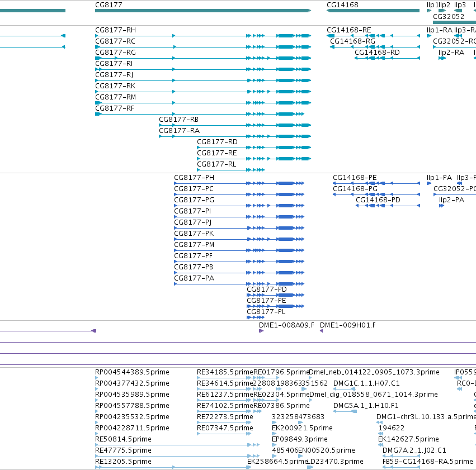Select transcript CG8177-RM

(115, 97)
